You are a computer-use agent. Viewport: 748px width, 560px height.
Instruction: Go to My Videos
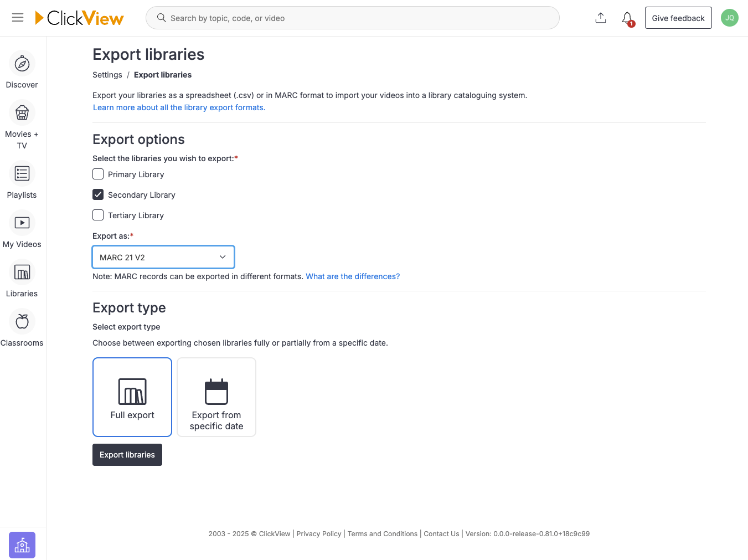click(x=22, y=223)
